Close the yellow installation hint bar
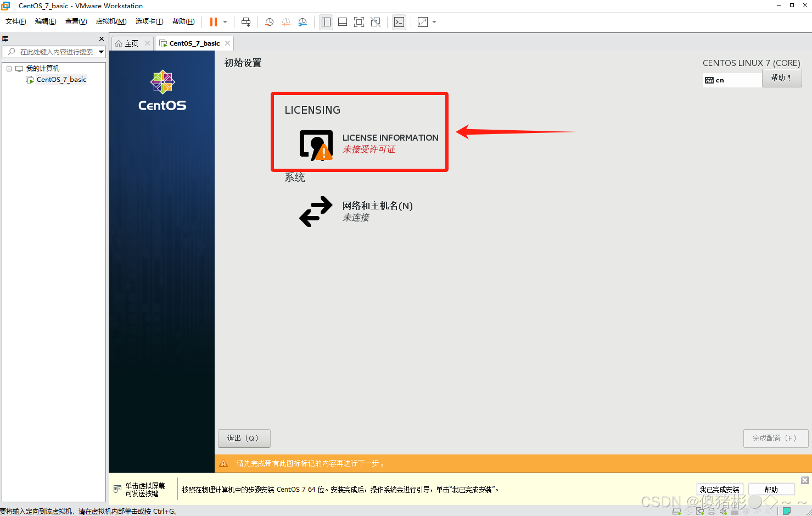The image size is (812, 516). tap(805, 480)
